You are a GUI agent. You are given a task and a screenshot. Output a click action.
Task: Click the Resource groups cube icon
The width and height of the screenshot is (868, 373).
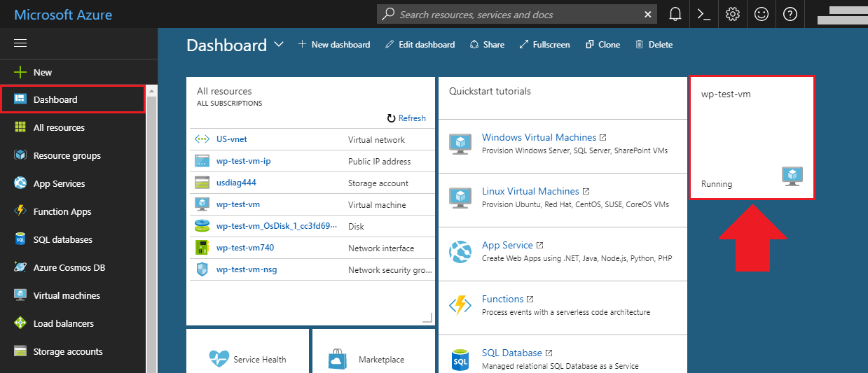(20, 155)
